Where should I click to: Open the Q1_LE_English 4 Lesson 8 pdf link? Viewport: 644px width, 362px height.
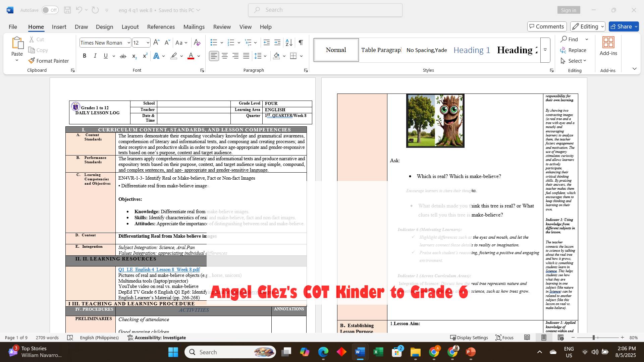click(159, 269)
